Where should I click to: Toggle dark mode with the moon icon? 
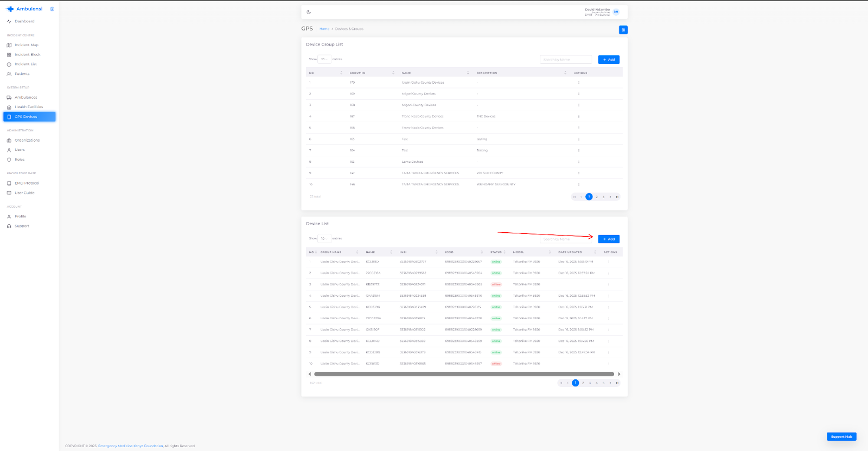309,12
